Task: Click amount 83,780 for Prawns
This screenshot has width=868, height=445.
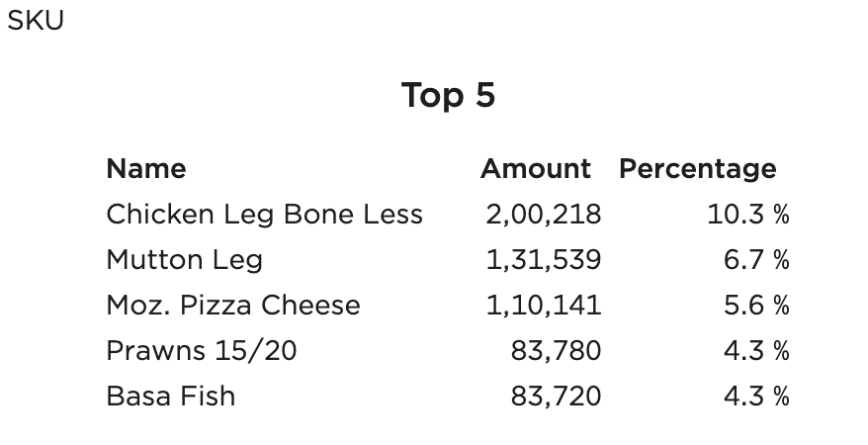Action: point(556,351)
